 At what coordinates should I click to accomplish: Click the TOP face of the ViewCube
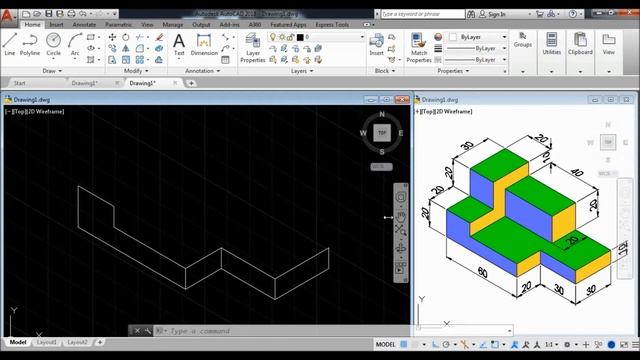pyautogui.click(x=382, y=133)
